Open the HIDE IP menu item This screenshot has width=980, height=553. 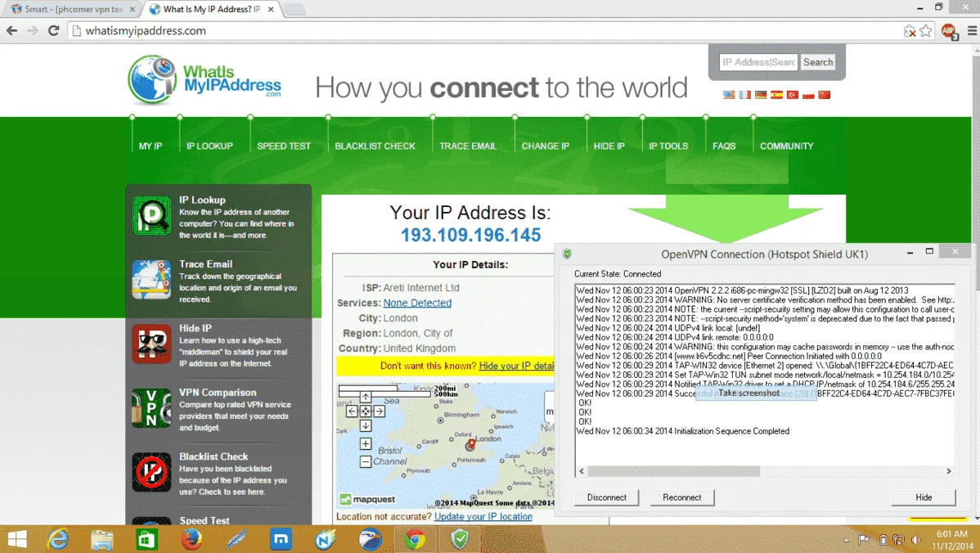[x=609, y=146]
